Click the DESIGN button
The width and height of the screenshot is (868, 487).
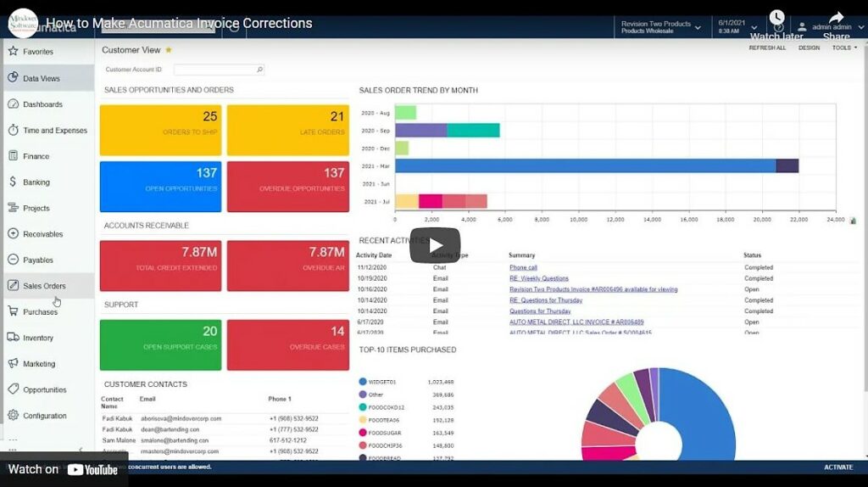coord(809,48)
